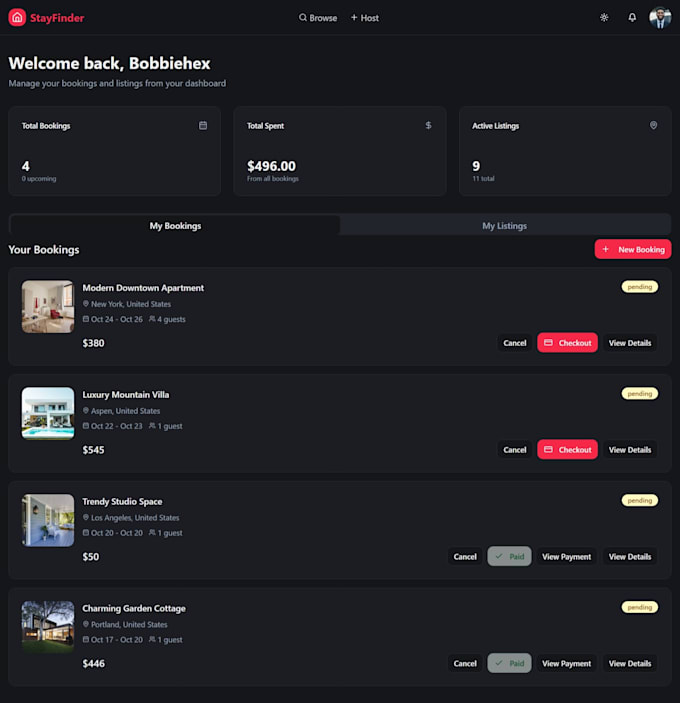Click the dollar icon in Total Spent card
680x703 pixels.
(429, 125)
